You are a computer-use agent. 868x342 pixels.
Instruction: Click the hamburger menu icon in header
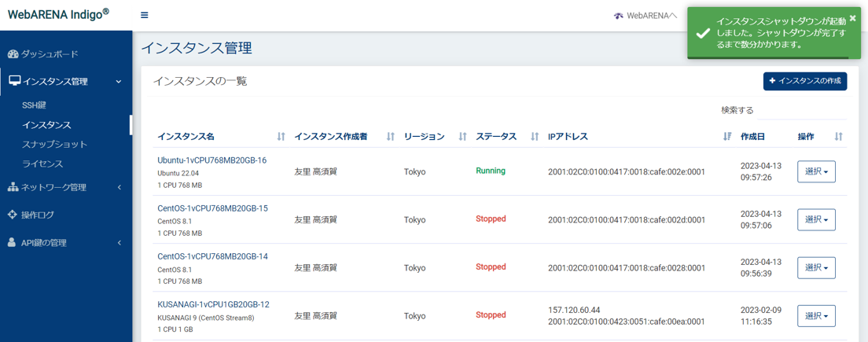[144, 15]
